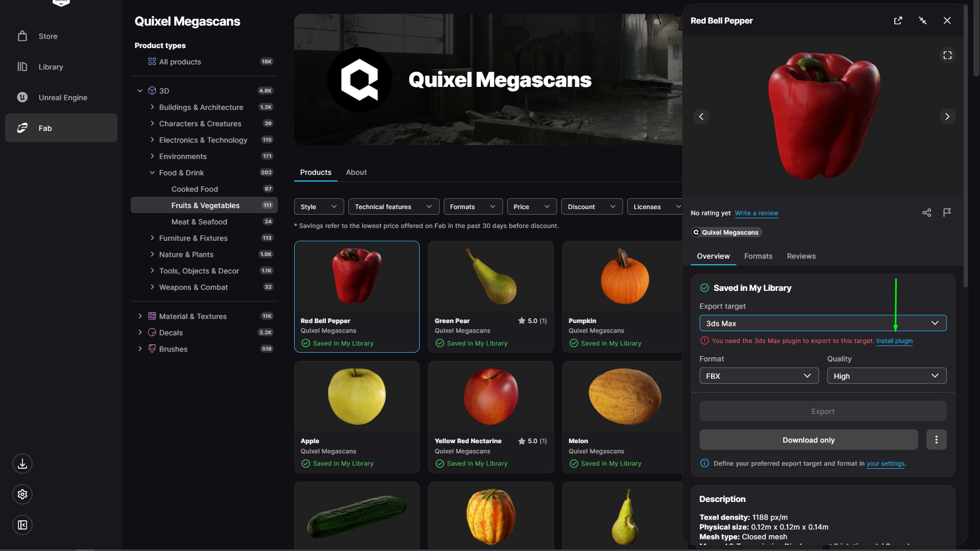980x551 pixels.
Task: Open the Formats filter dropdown
Action: (x=473, y=206)
